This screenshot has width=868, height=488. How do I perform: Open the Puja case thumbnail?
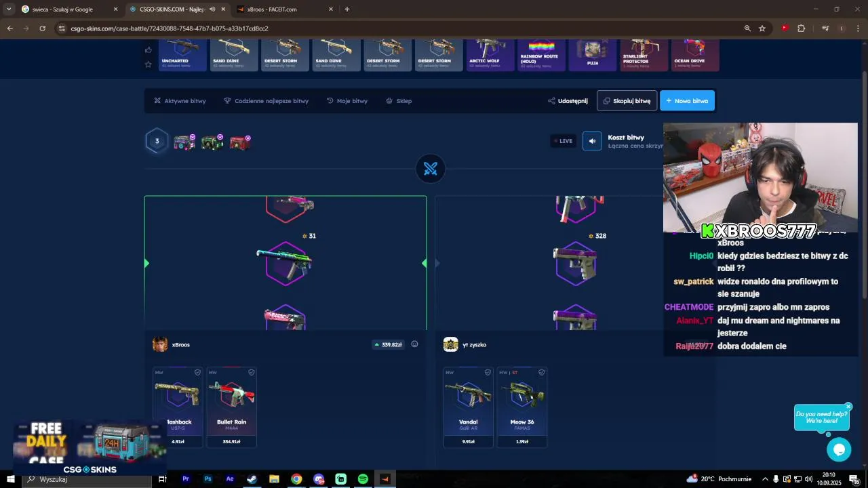(593, 55)
